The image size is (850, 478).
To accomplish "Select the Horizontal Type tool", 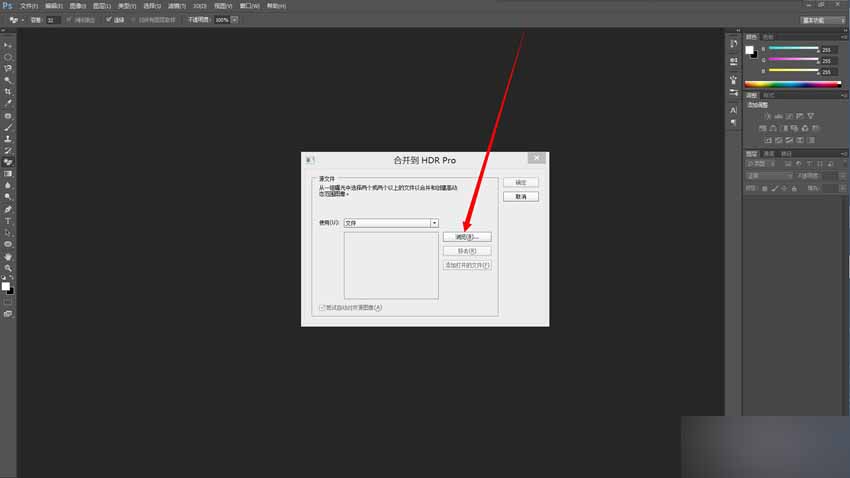I will tap(8, 221).
